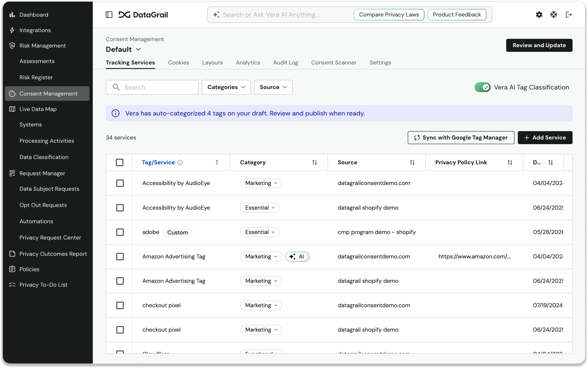
Task: Click the tracking services Search field
Action: coord(152,87)
